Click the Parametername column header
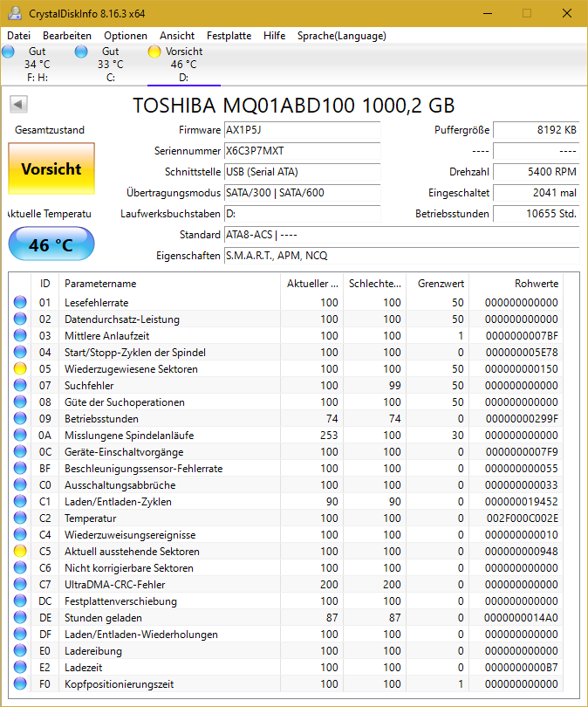The height and width of the screenshot is (707, 588). pyautogui.click(x=169, y=283)
